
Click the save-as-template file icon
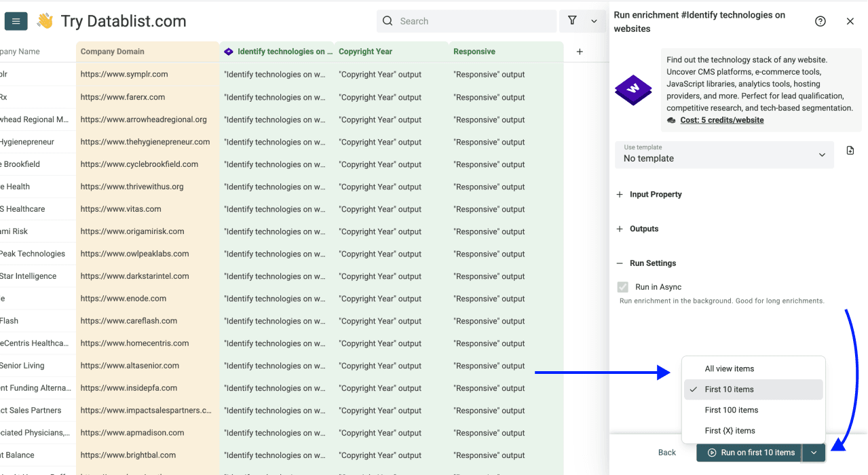850,150
